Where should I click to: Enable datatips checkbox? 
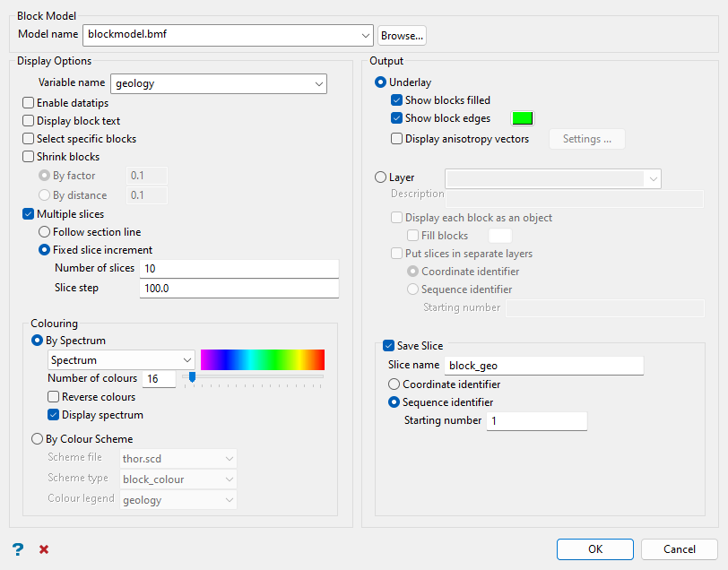pos(29,103)
